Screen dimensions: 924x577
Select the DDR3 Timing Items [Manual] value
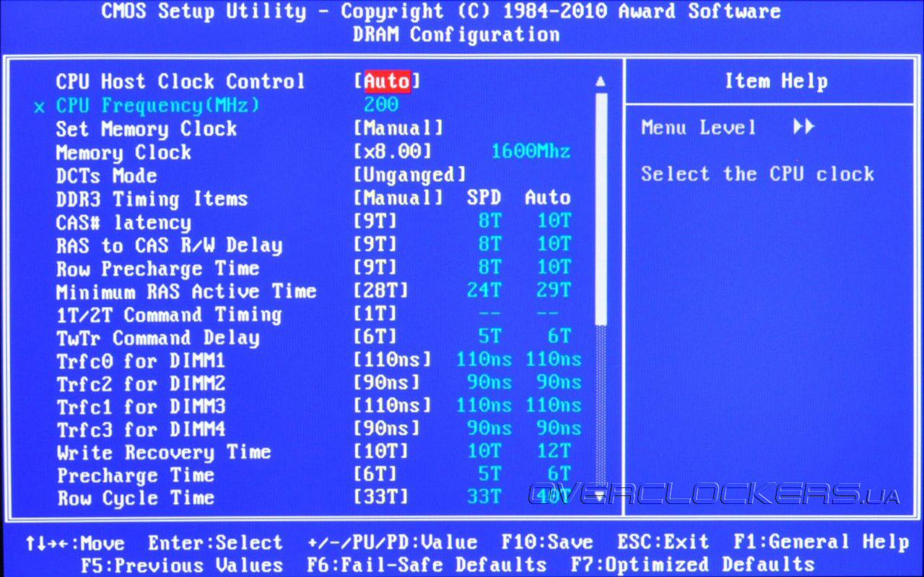[x=398, y=198]
